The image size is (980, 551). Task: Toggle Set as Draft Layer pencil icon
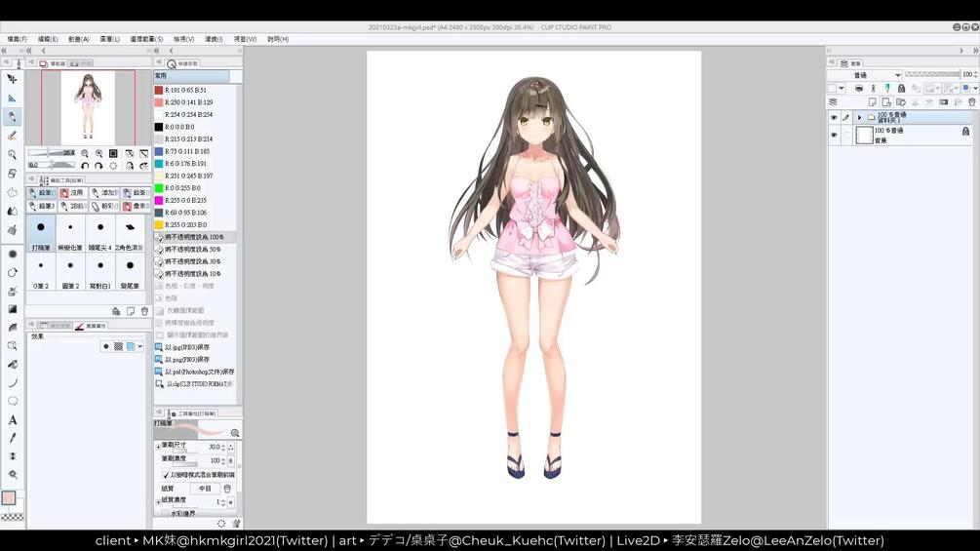(886, 88)
